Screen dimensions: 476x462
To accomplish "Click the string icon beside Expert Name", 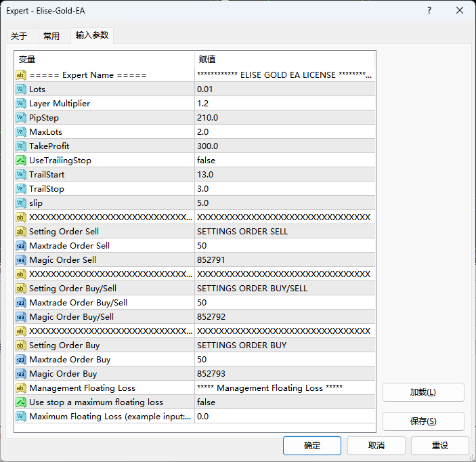I will pos(21,75).
